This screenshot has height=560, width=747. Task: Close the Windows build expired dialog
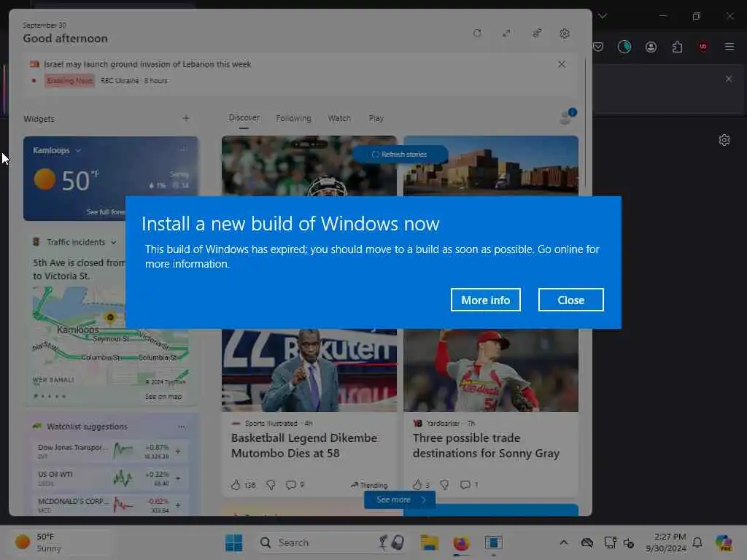pyautogui.click(x=570, y=300)
